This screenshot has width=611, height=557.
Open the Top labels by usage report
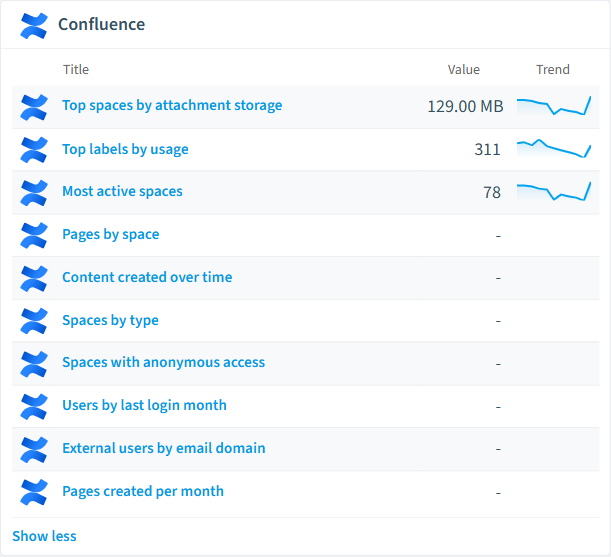tap(125, 149)
